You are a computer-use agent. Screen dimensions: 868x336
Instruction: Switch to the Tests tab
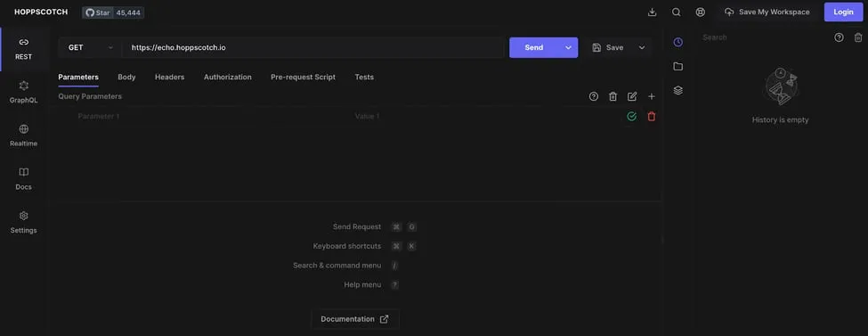click(x=364, y=77)
